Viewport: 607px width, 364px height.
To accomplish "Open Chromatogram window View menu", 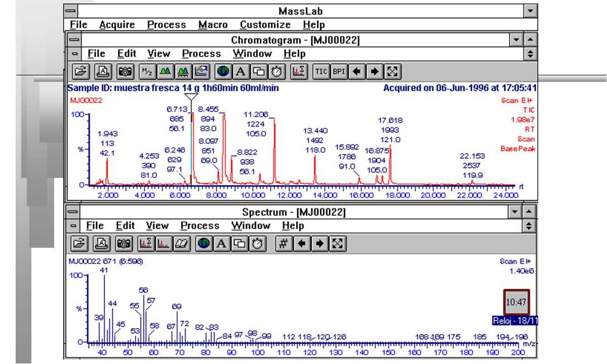I will coord(159,54).
